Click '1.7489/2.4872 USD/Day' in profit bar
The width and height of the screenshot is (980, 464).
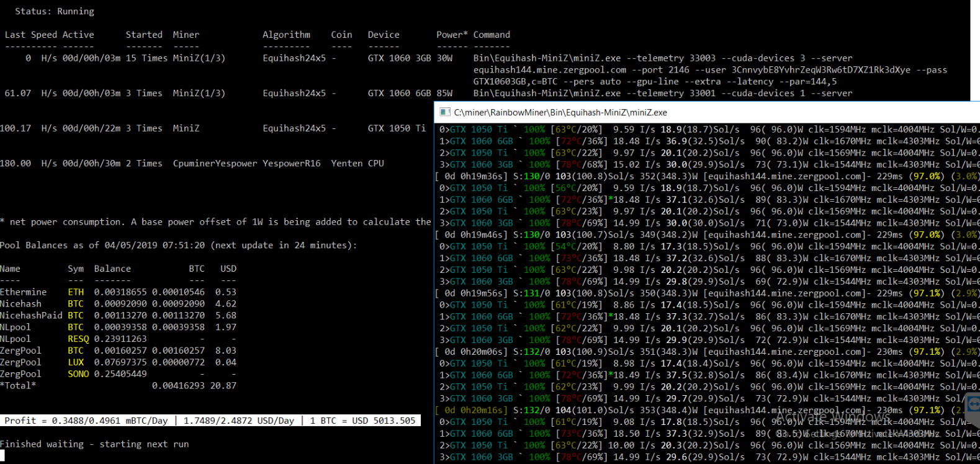[239, 421]
